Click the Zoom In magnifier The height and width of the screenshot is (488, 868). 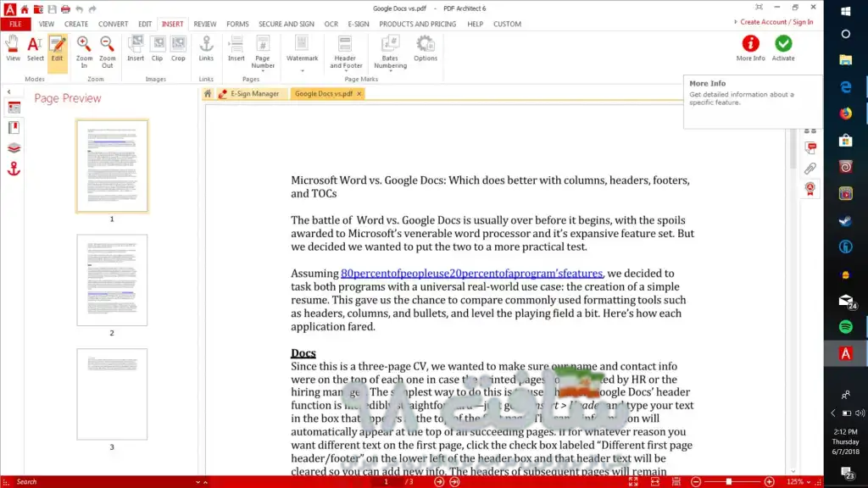pyautogui.click(x=84, y=52)
